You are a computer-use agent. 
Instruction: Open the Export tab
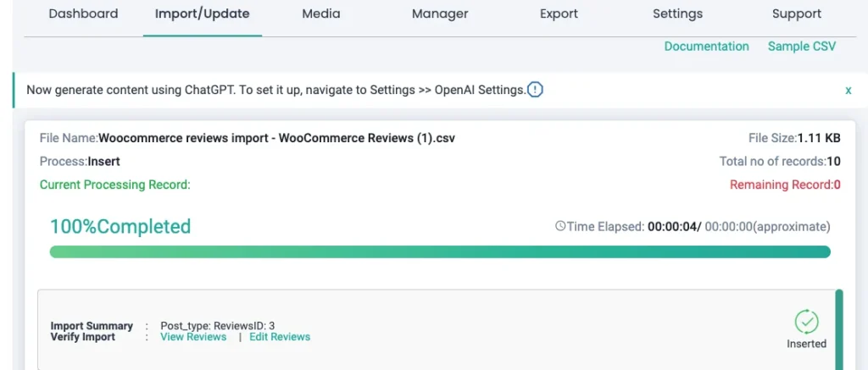[x=559, y=14]
